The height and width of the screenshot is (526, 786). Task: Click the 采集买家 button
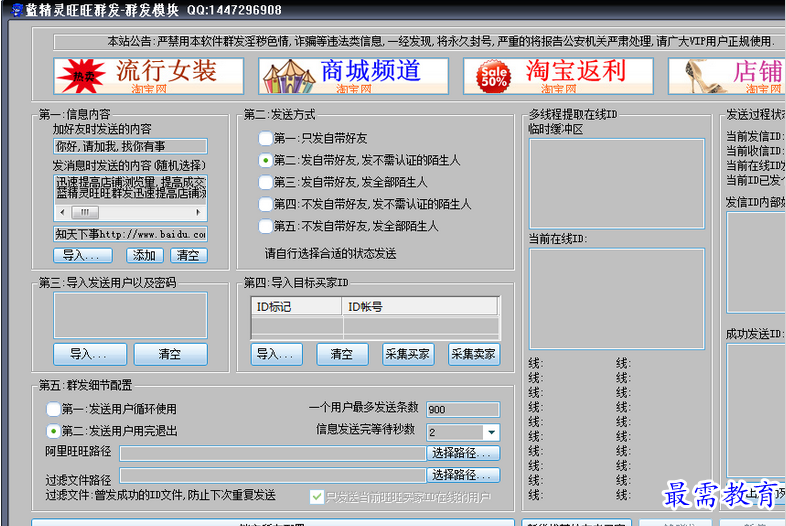(x=408, y=354)
